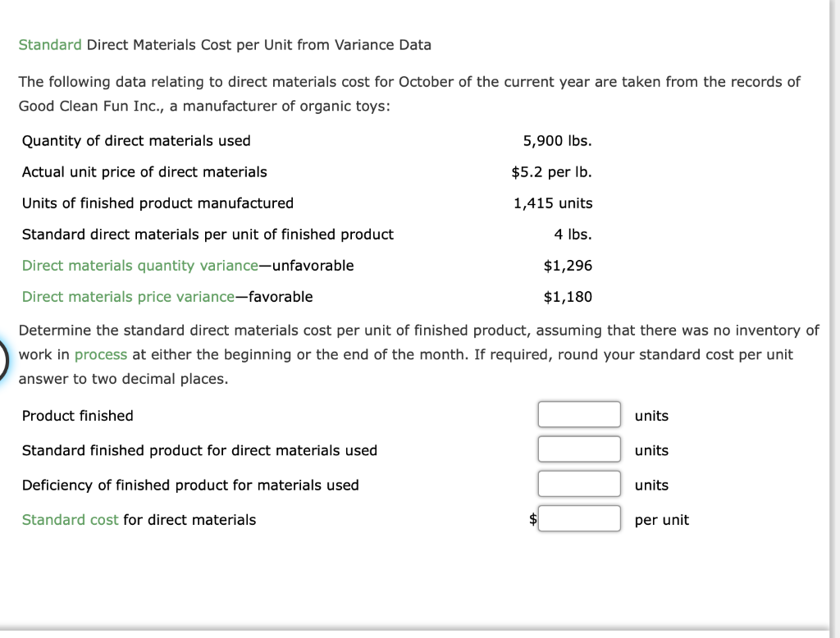
Task: Select the 5,900 lbs. quantity value
Action: [x=557, y=140]
